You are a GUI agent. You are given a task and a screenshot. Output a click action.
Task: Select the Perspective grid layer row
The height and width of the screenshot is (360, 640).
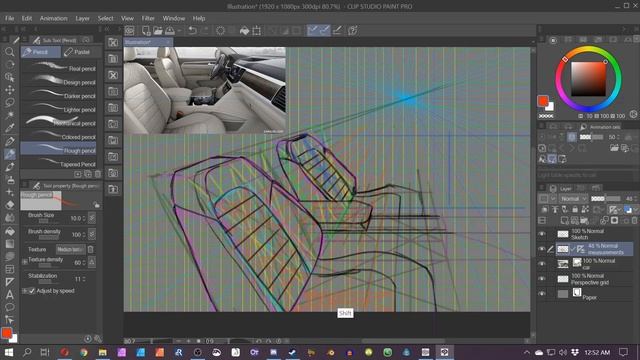(593, 279)
